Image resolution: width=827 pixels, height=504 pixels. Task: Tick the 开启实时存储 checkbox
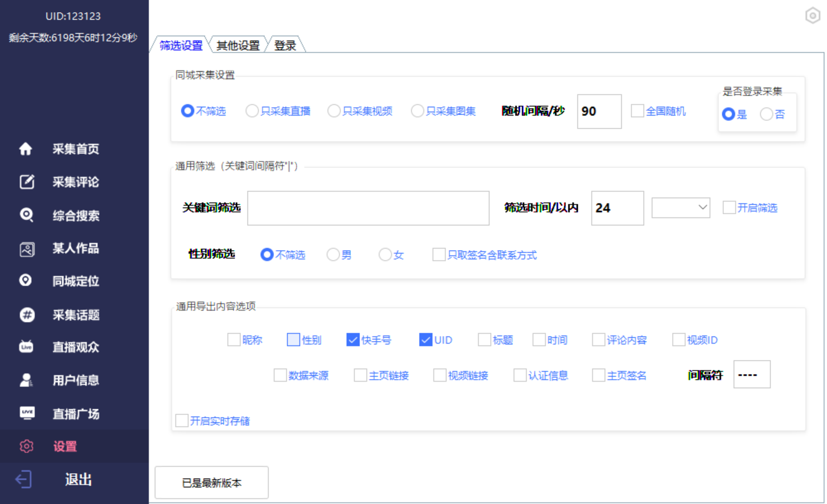(182, 421)
